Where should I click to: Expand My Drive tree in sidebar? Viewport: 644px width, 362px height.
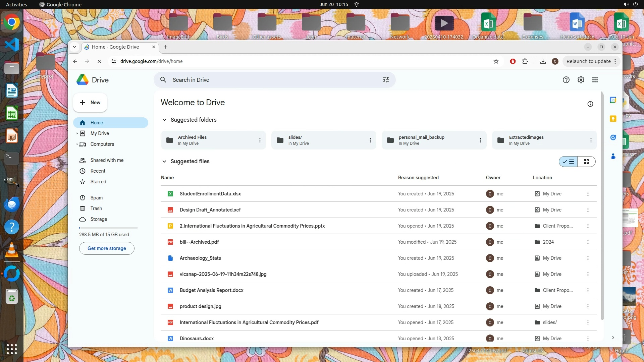(77, 133)
